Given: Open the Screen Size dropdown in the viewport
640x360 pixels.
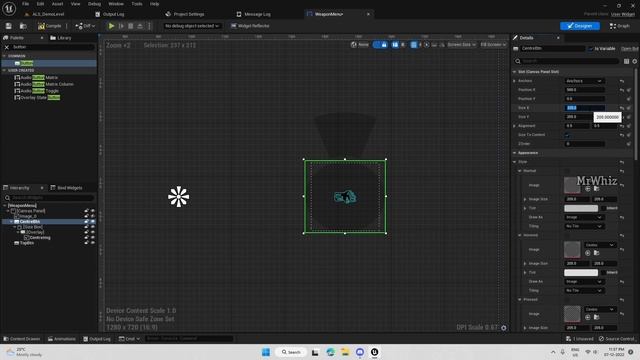Looking at the screenshot, I should coord(461,44).
